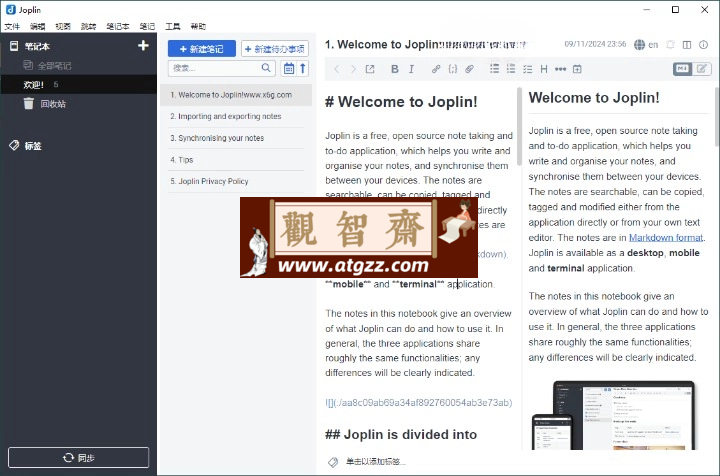Screen dimensions: 720x476
Task: Insert a code block with the braces icon
Action: pyautogui.click(x=453, y=69)
